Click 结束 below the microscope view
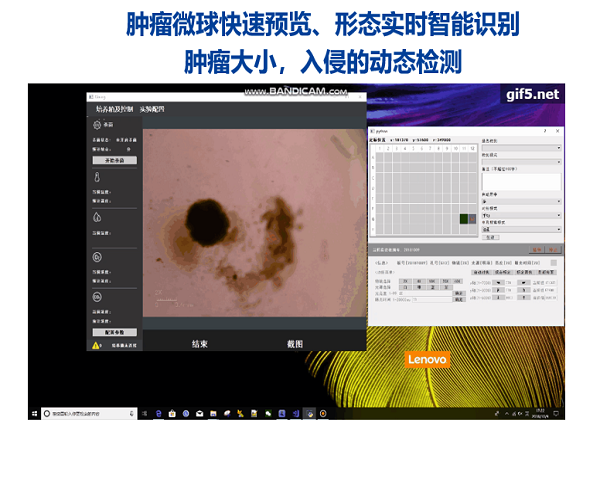This screenshot has height=480, width=600. point(199,344)
